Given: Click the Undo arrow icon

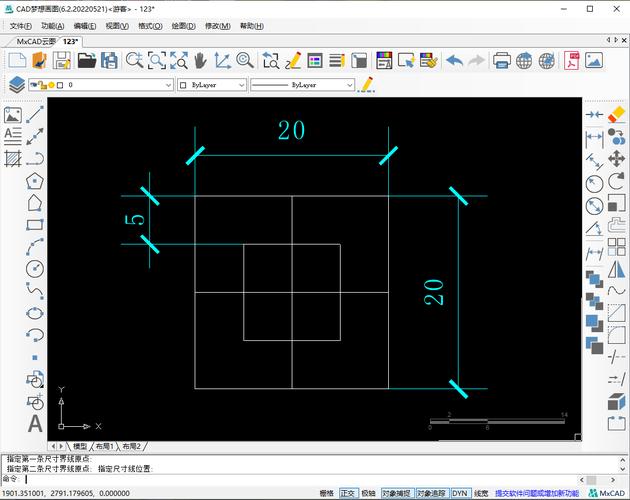Looking at the screenshot, I should tap(454, 60).
